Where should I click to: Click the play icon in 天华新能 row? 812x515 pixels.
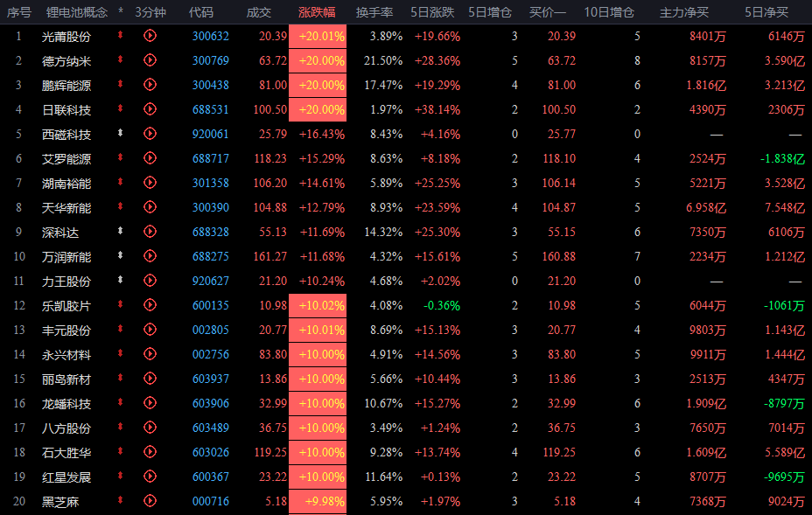(149, 207)
